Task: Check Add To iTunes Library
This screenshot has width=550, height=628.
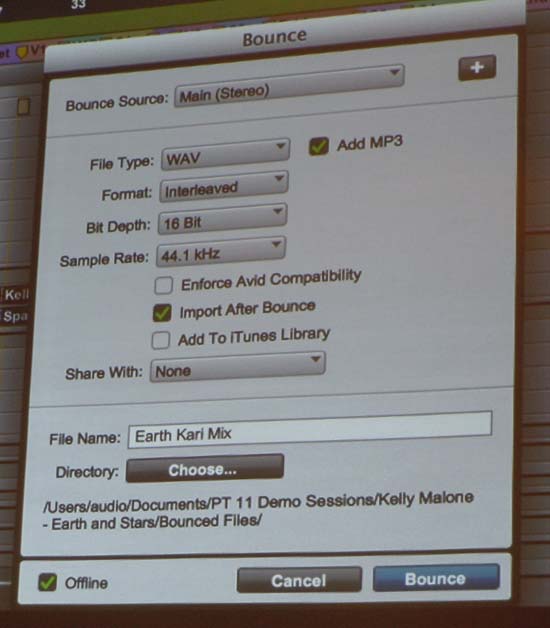Action: click(161, 340)
